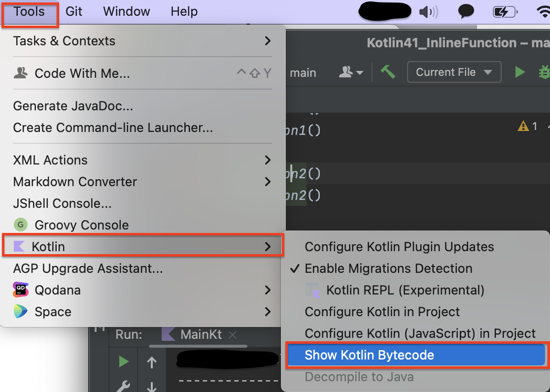Click the green Groovy G icon
This screenshot has height=392, width=550.
point(20,225)
